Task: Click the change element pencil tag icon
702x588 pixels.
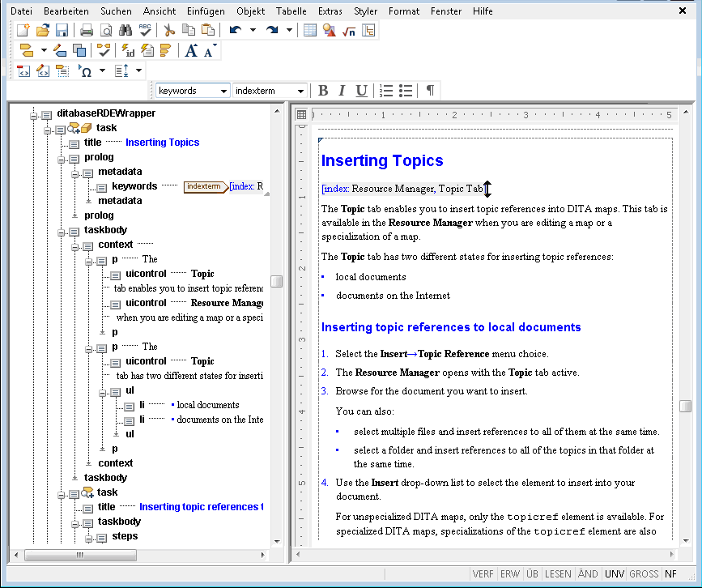Action: (60, 50)
